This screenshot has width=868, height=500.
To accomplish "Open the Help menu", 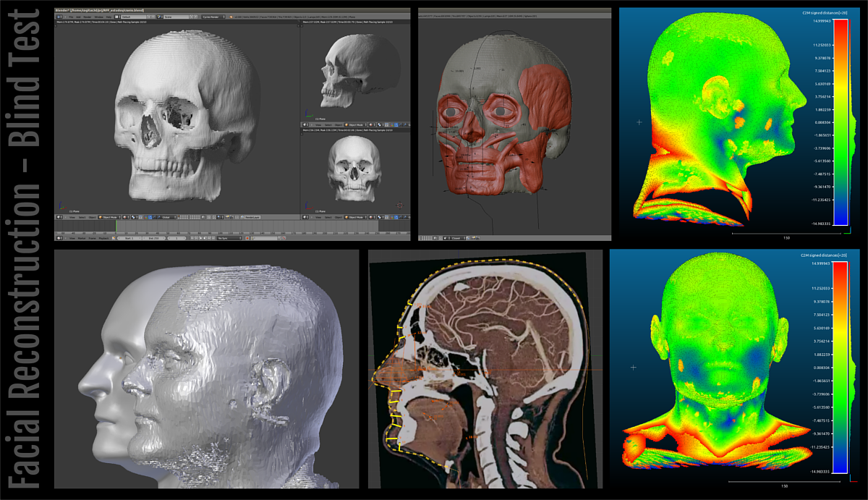I will coord(109,17).
